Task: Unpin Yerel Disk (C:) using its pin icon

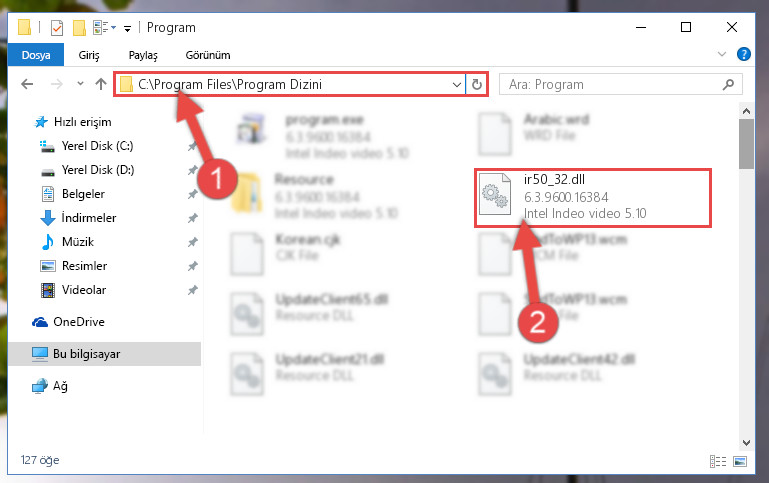Action: (x=193, y=146)
